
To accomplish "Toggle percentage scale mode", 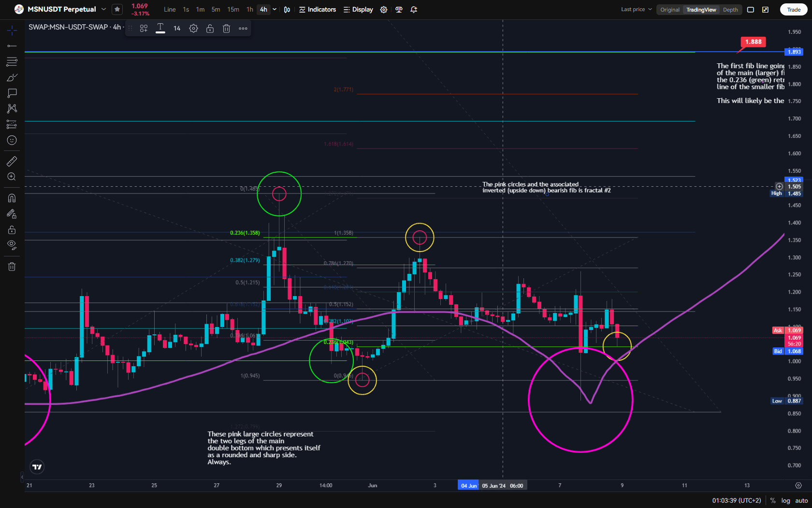I will [x=773, y=501].
